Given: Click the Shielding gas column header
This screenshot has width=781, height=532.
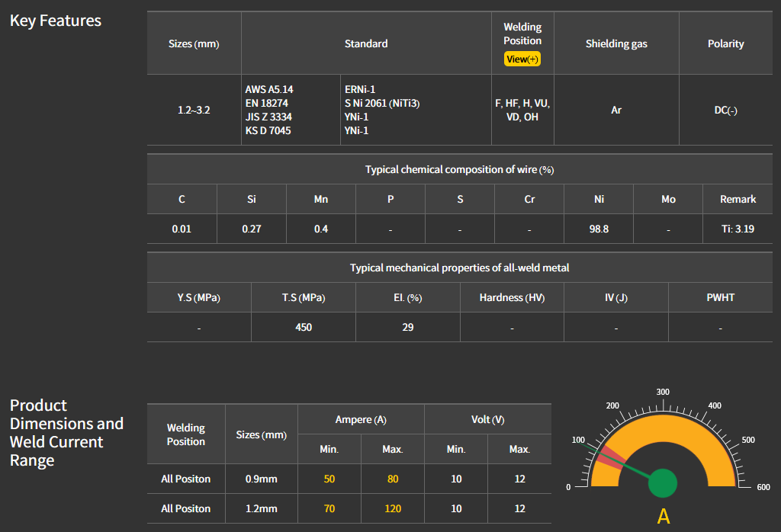Looking at the screenshot, I should (x=616, y=43).
